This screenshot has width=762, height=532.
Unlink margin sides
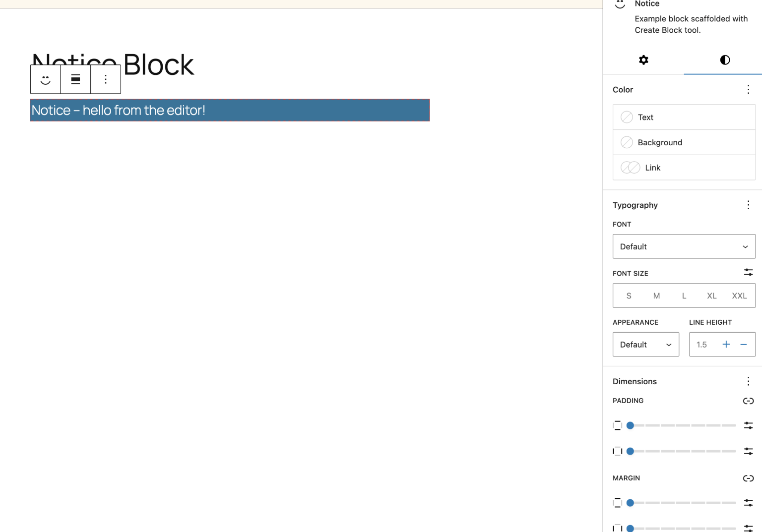point(748,478)
